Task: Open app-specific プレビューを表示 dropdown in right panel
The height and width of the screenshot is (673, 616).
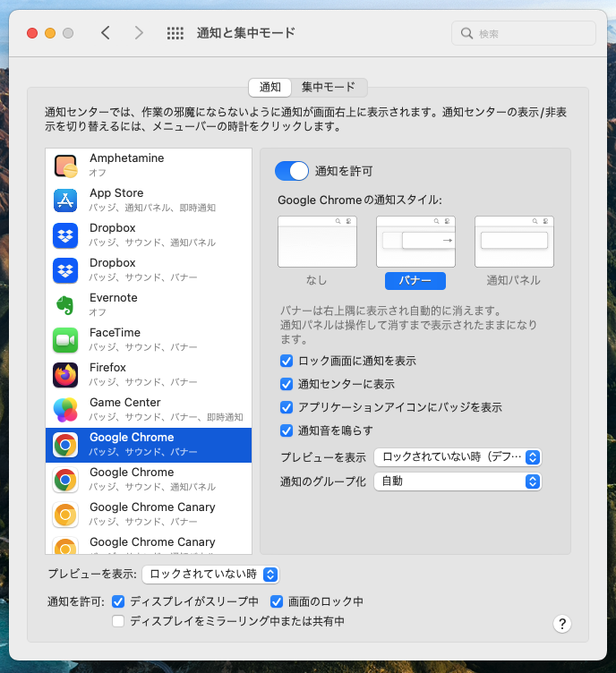Action: click(x=458, y=457)
